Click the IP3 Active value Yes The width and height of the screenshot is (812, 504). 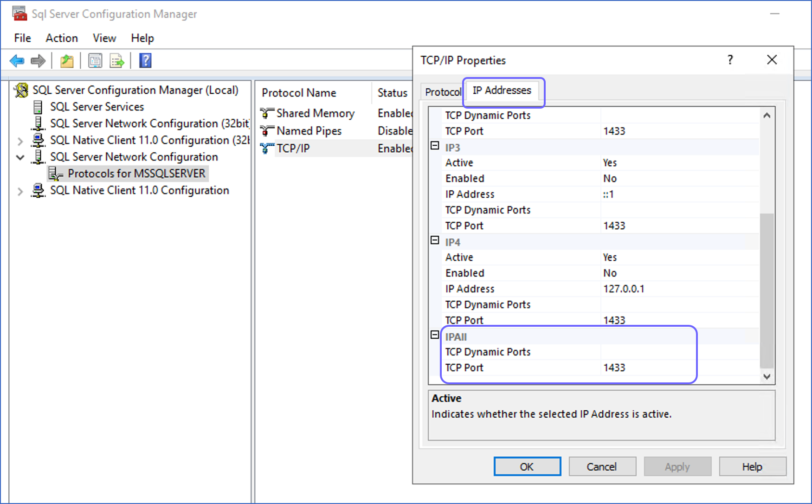point(610,163)
